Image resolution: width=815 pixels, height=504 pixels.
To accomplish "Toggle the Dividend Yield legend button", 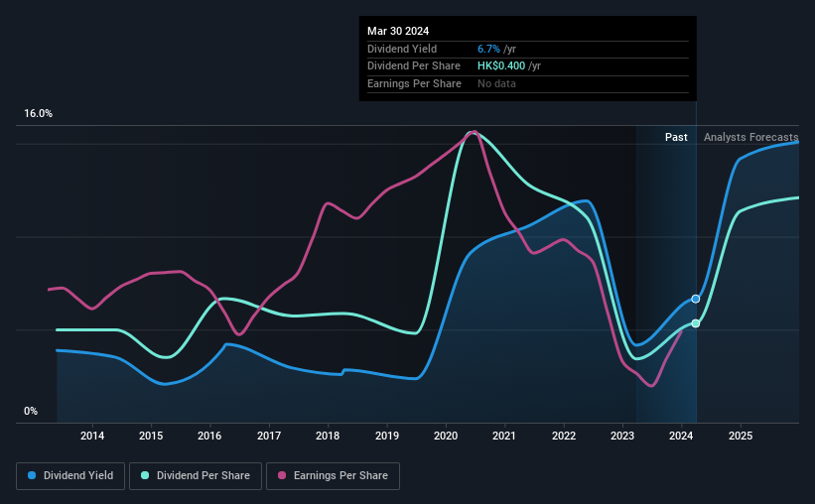I will pos(70,476).
